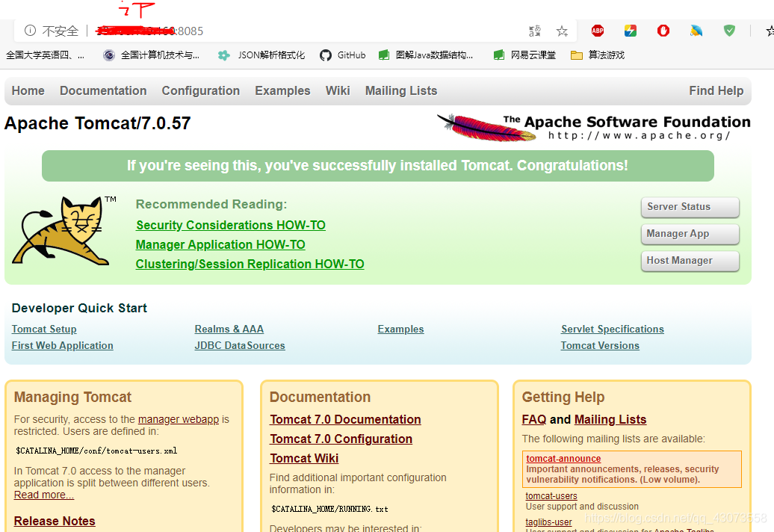
Task: Click the $CATALINA_HOME/RUNNING.txt path text
Action: [329, 509]
